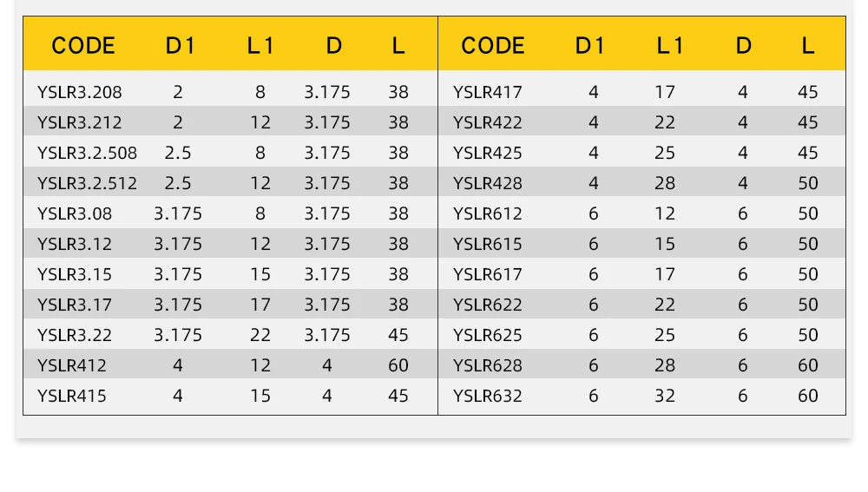Click the right L1 column header
Viewport: 868px width, 492px height.
coord(670,45)
